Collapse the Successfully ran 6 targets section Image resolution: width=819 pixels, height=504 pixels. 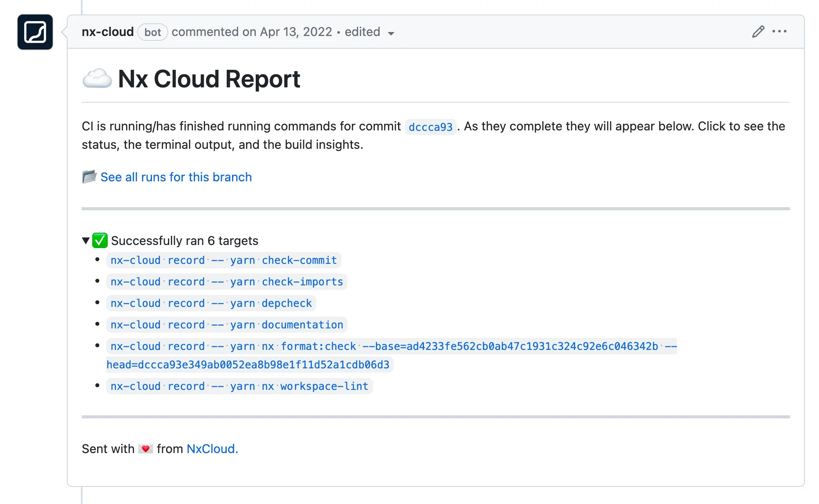point(86,240)
